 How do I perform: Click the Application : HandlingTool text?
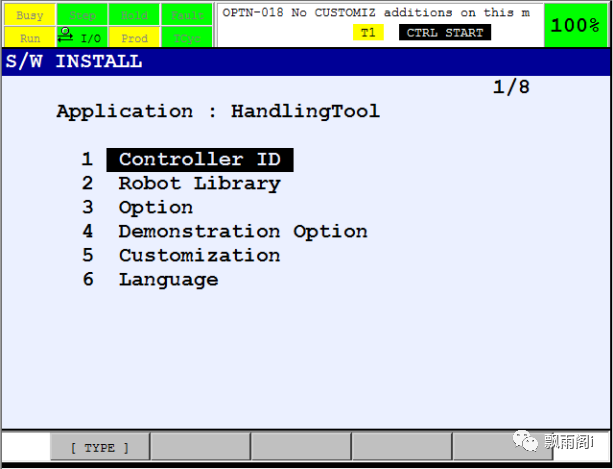[218, 111]
